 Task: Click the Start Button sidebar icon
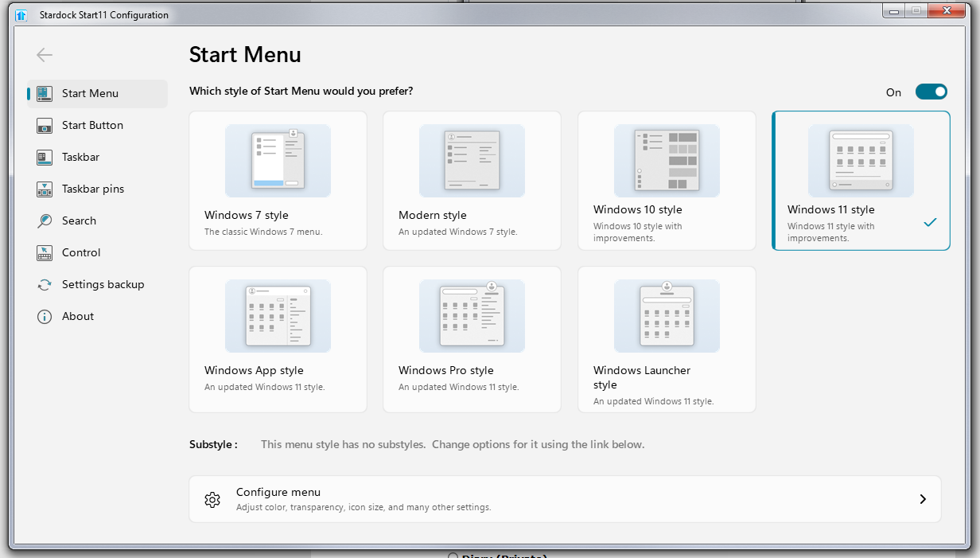(x=45, y=125)
